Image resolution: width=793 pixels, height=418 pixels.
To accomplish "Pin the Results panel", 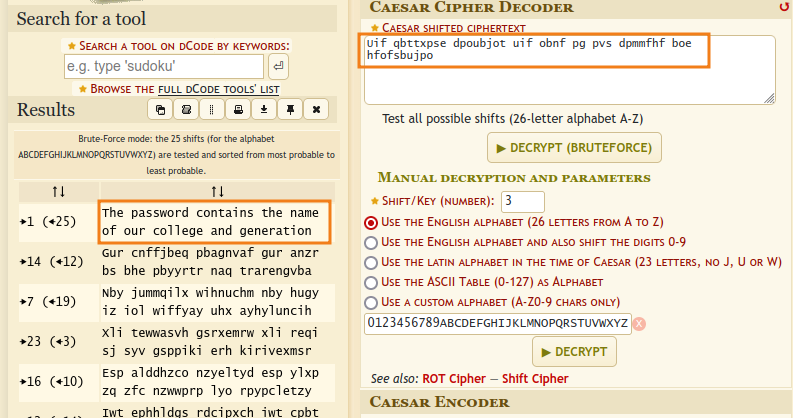I will click(290, 109).
